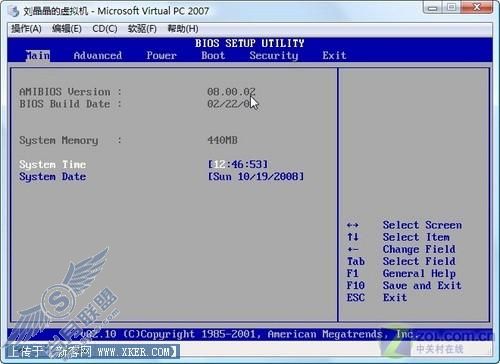
Task: Select the System Date value field
Action: coord(256,176)
